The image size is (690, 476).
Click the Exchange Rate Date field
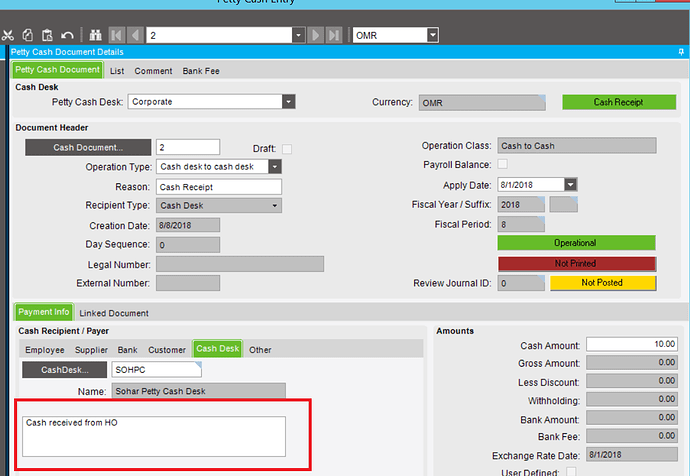click(x=632, y=454)
